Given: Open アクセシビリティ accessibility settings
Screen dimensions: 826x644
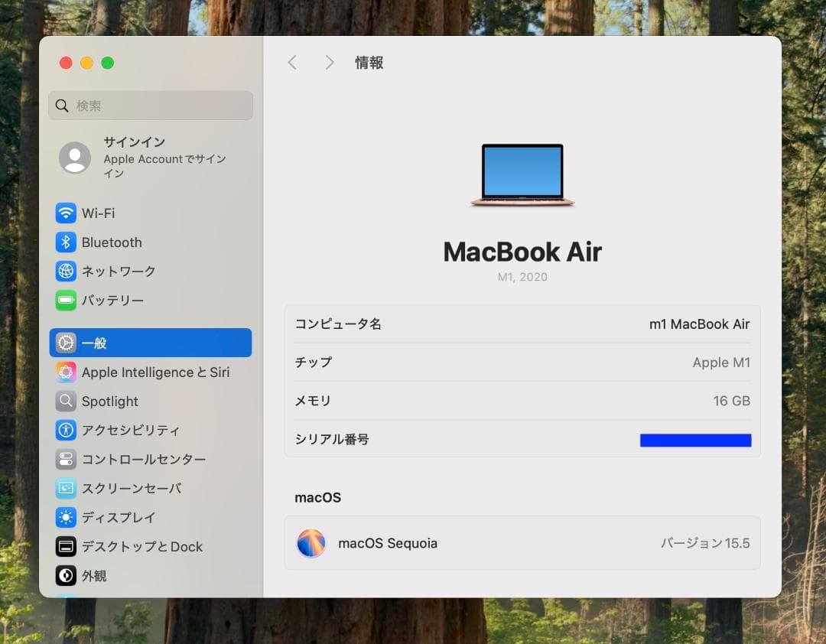Looking at the screenshot, I should click(x=66, y=430).
